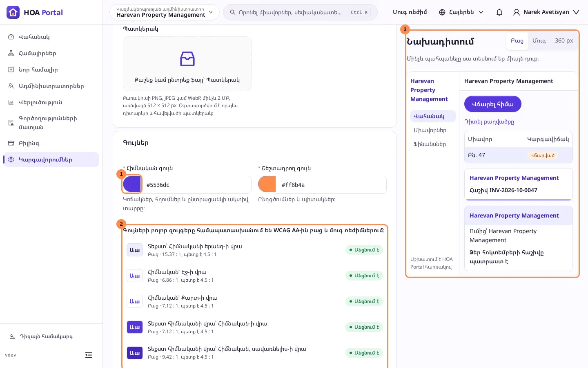Expand the Narek Avetisyan user menu
Viewport: 588px width, 368px height.
tap(546, 12)
